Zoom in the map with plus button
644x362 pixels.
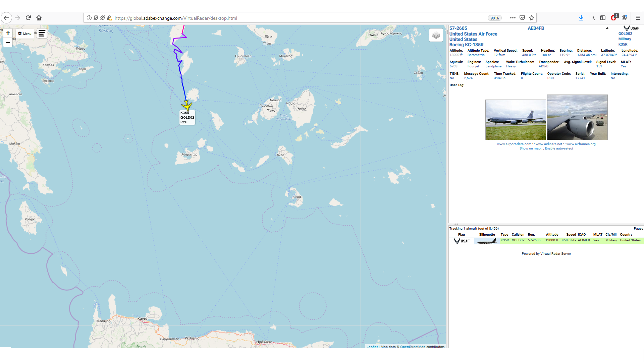click(x=8, y=33)
